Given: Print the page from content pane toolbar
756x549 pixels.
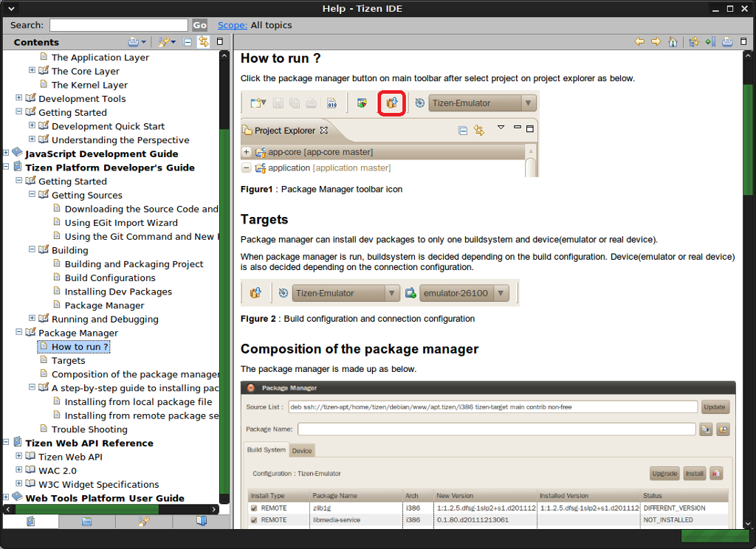Looking at the screenshot, I should (727, 42).
